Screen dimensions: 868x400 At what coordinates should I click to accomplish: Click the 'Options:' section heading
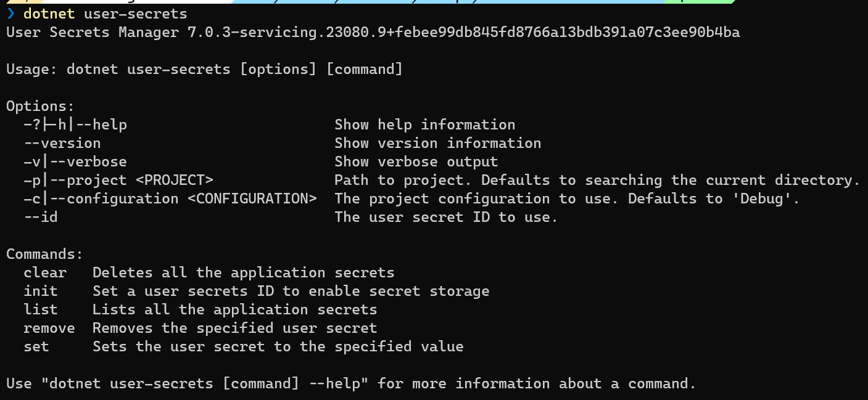(41, 106)
